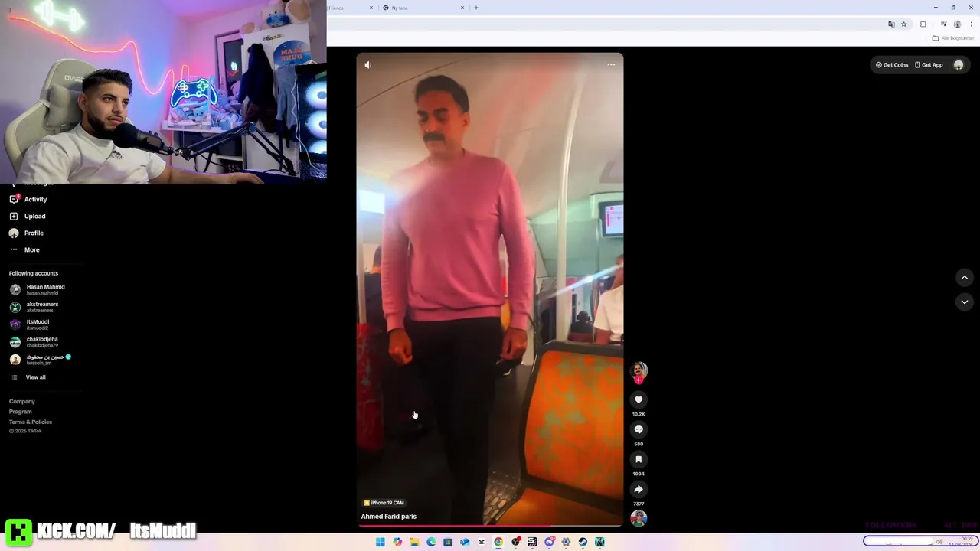Open the Chrome three-dot menu

(971, 24)
